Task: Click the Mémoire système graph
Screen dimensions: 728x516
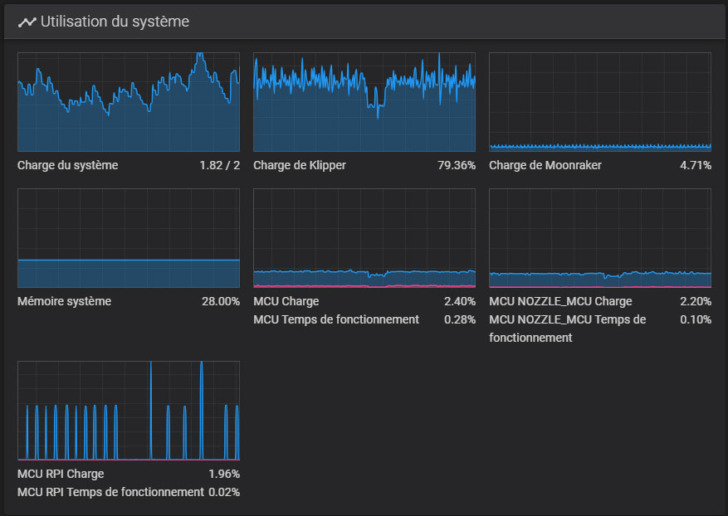Action: (129, 238)
